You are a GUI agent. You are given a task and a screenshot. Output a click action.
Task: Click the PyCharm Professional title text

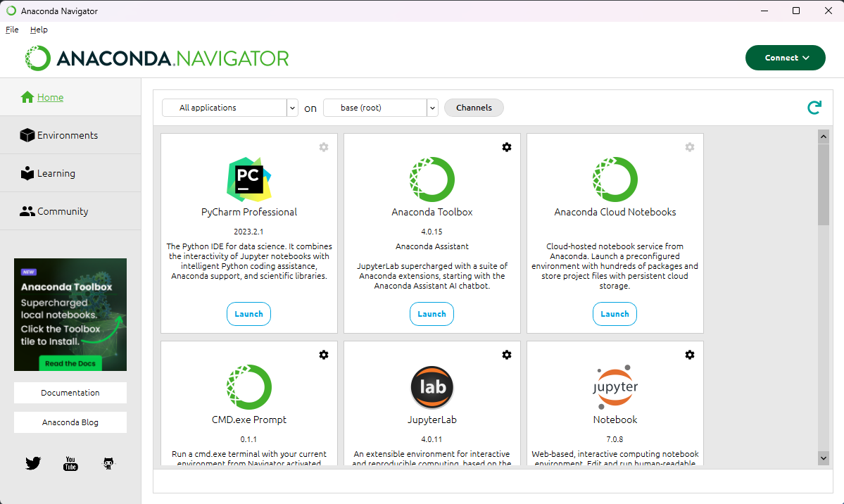click(248, 212)
